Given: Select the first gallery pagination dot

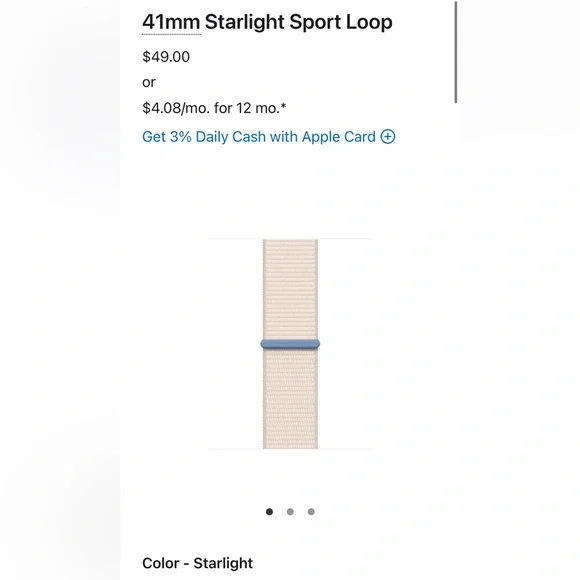Looking at the screenshot, I should tap(269, 512).
